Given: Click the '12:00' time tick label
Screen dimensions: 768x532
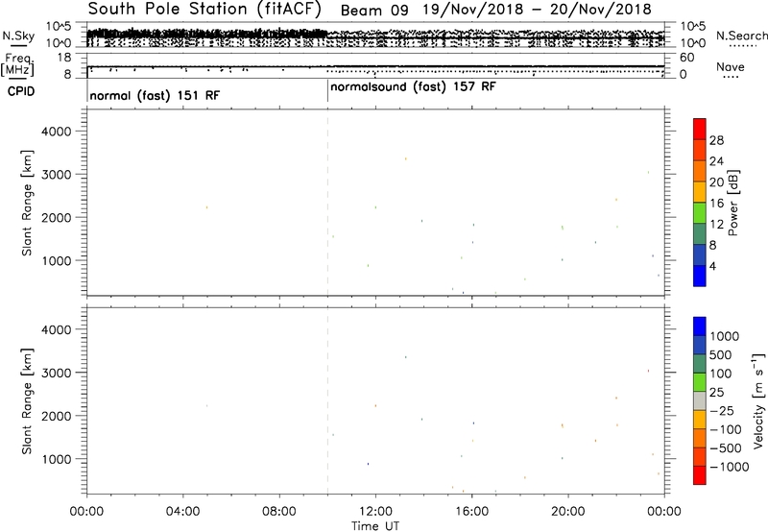Looking at the screenshot, I should coord(375,512).
